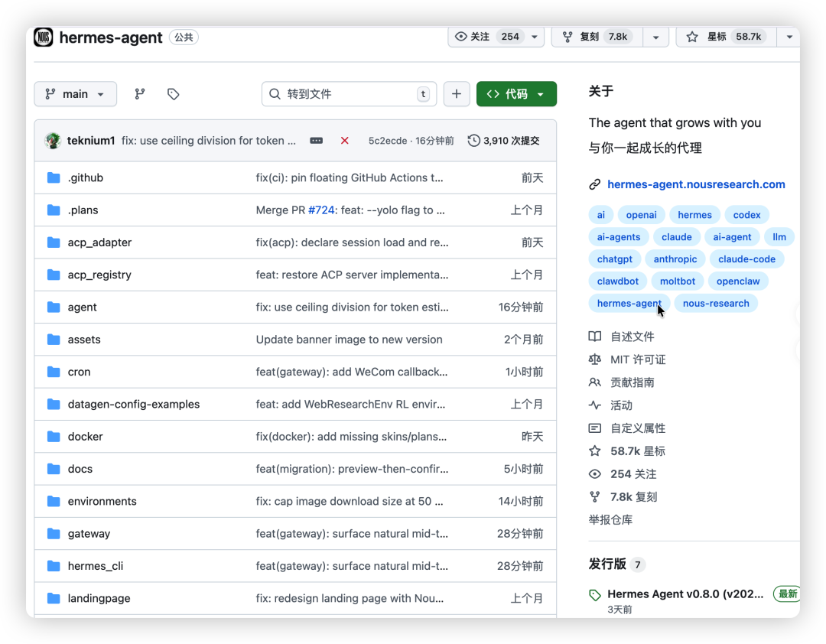Select the ai topic tag
The image size is (826, 644).
pyautogui.click(x=600, y=215)
